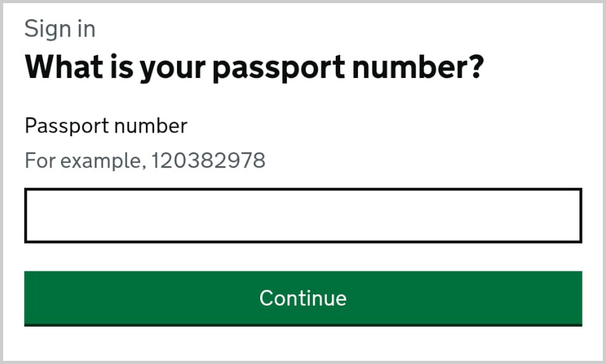Click the grey "Sign in" text above heading

pos(60,29)
